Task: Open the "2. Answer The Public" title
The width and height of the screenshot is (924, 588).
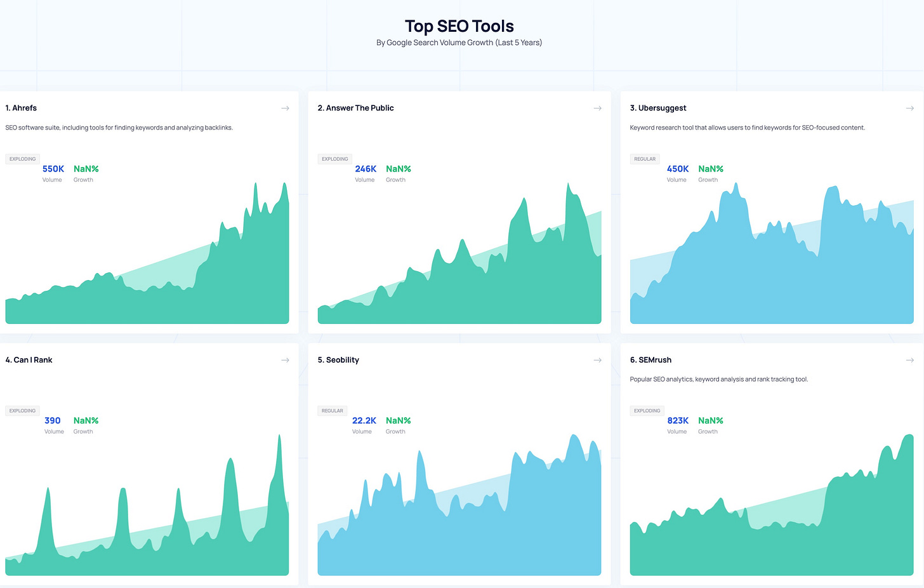Action: click(x=355, y=108)
